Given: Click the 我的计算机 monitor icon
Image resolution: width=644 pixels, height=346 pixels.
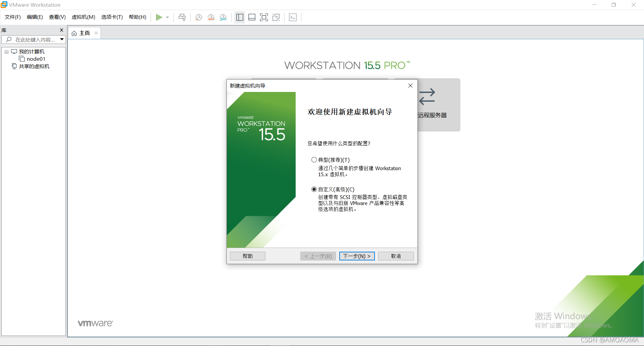Looking at the screenshot, I should click(14, 51).
